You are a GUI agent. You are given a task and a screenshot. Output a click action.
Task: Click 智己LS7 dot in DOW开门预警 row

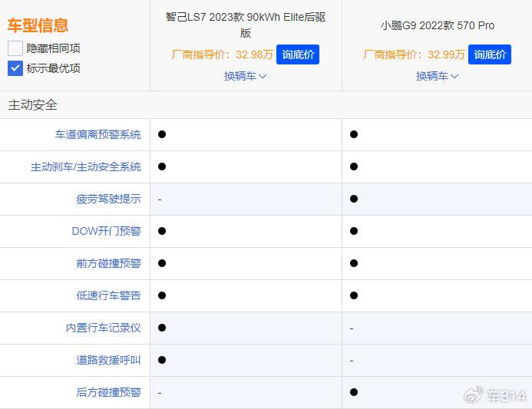coord(162,231)
